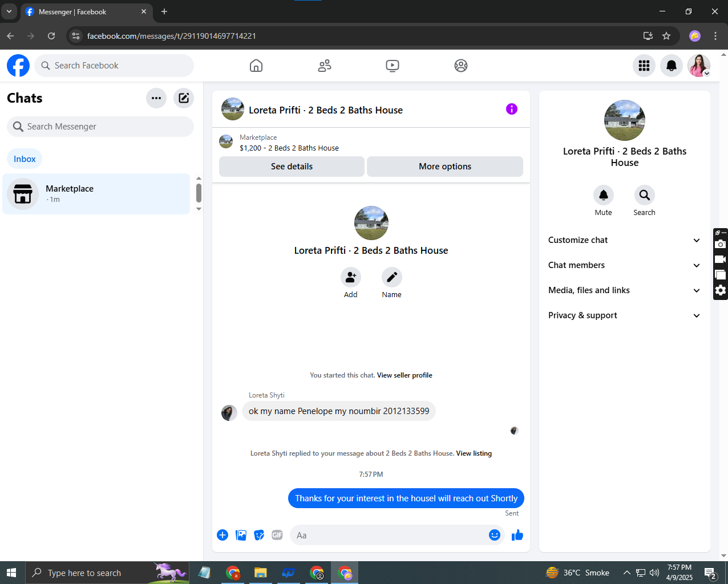Image resolution: width=728 pixels, height=584 pixels.
Task: Open View seller profile link
Action: [x=405, y=375]
